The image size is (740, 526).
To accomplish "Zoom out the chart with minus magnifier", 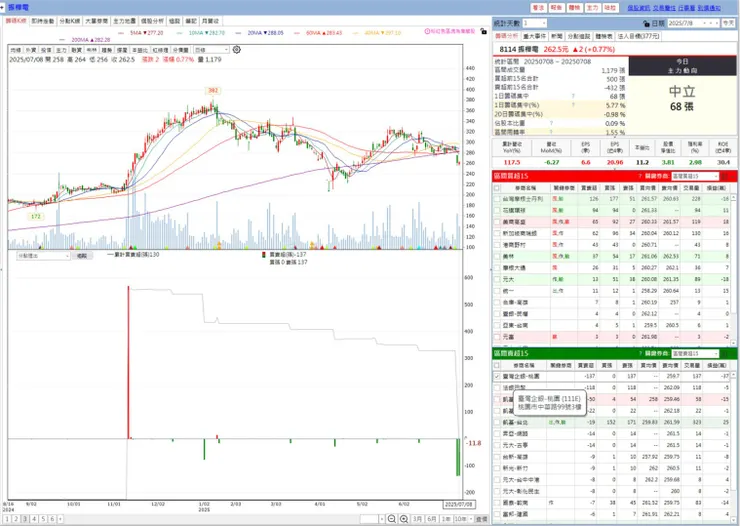I will click(391, 519).
